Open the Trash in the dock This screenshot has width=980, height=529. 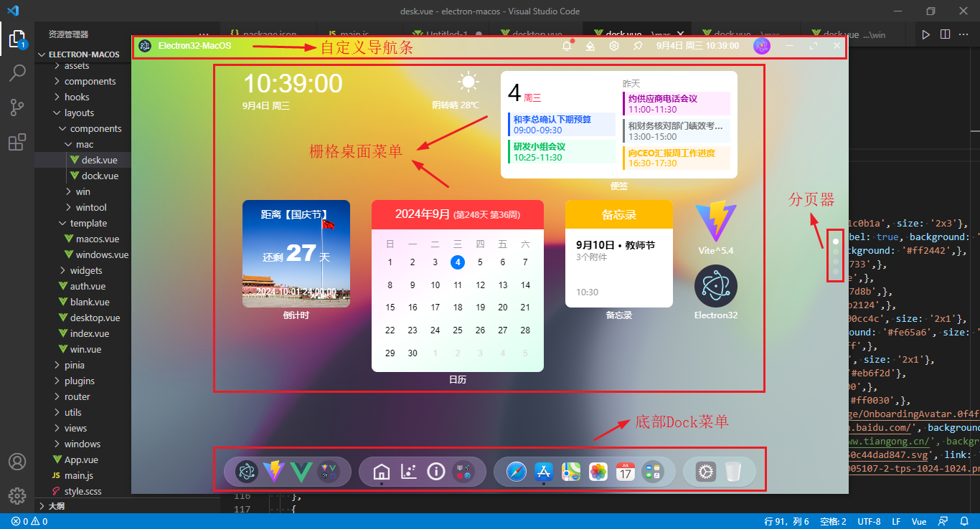(732, 471)
